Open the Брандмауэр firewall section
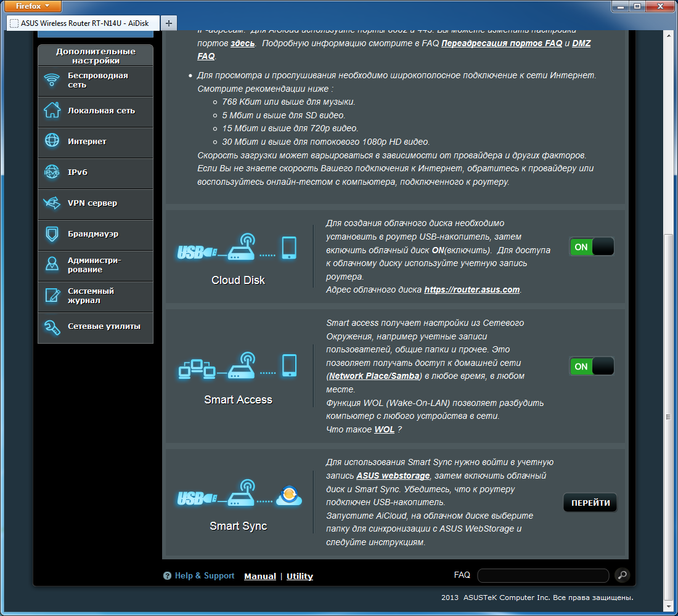The image size is (678, 616). [x=96, y=235]
